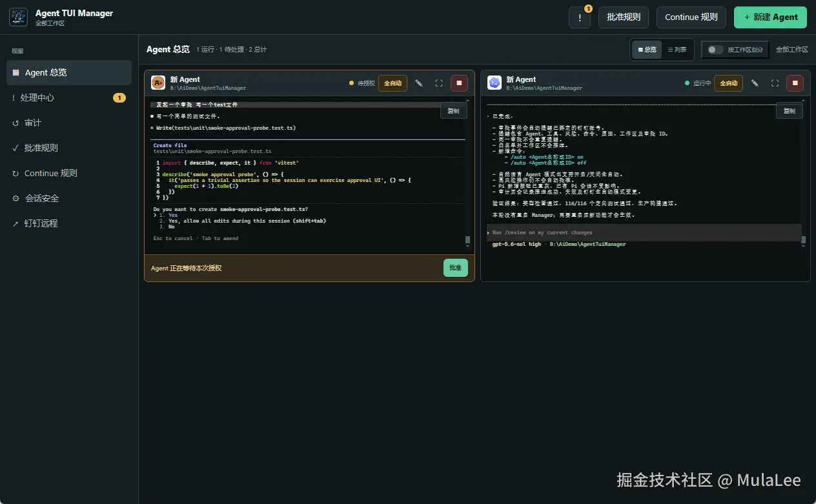
Task: Click the '/auto <Agent名称或ID> on' command text
Action: (546, 157)
